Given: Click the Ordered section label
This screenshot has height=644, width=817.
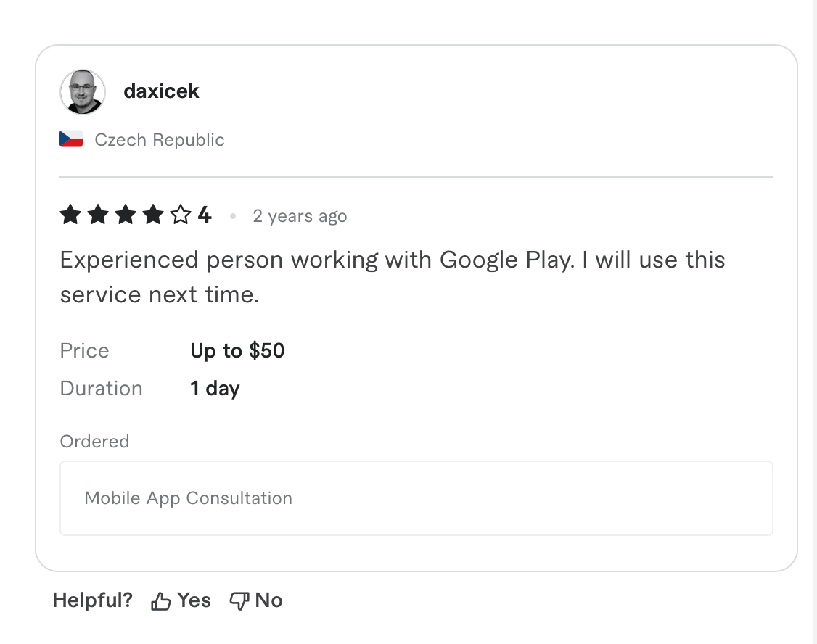Looking at the screenshot, I should (x=94, y=441).
